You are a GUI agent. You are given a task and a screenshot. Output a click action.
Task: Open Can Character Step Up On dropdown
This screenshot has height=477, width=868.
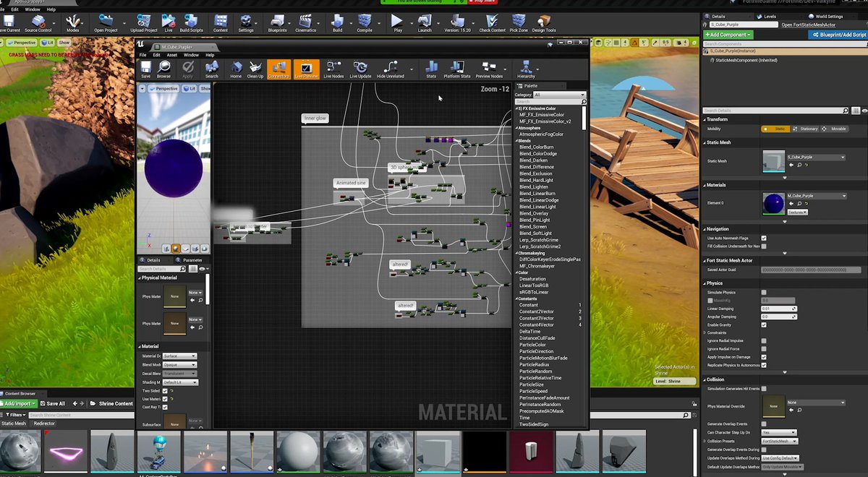pyautogui.click(x=779, y=432)
